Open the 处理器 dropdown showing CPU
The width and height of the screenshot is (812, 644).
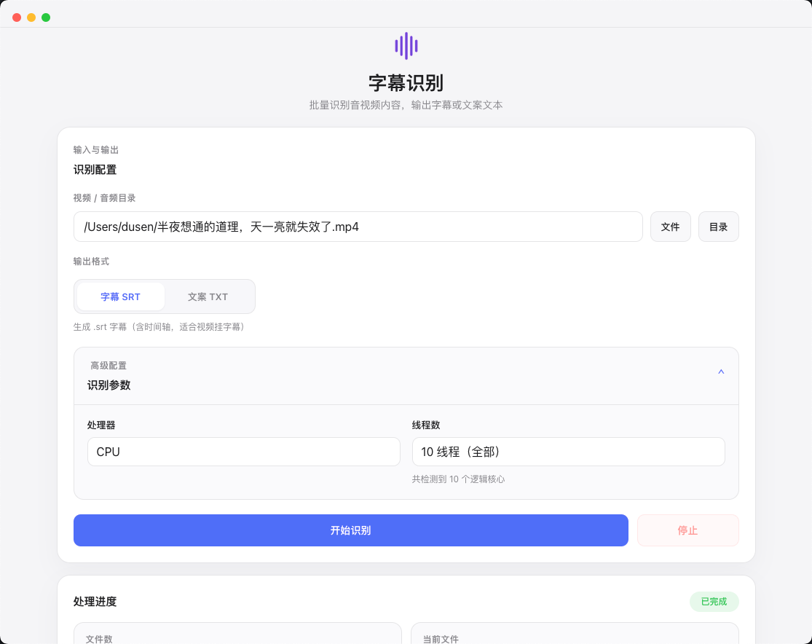click(x=243, y=452)
